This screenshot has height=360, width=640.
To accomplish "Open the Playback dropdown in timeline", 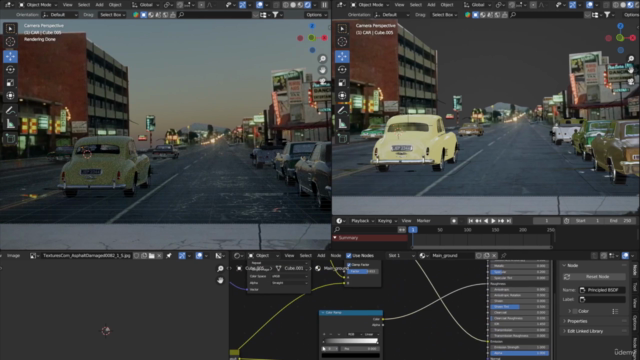I will [362, 221].
